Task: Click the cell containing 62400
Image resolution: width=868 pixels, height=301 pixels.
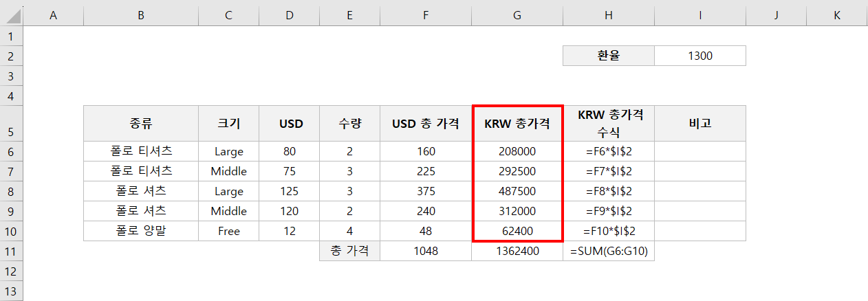Action: click(517, 232)
